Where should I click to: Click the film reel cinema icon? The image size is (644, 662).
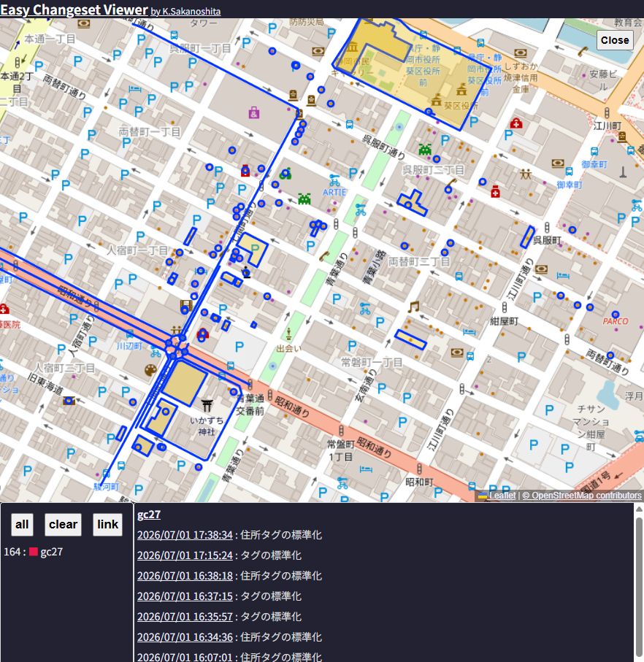(185, 305)
